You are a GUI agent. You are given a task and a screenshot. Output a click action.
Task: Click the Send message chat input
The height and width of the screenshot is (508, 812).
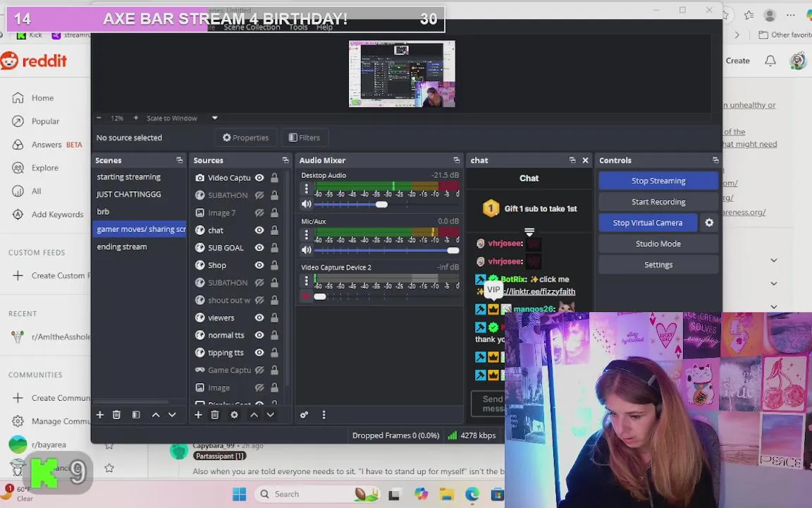pos(488,404)
